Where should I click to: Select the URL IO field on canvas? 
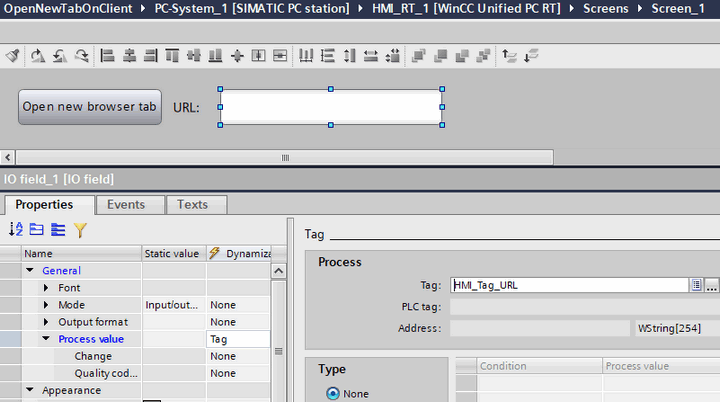pos(331,107)
